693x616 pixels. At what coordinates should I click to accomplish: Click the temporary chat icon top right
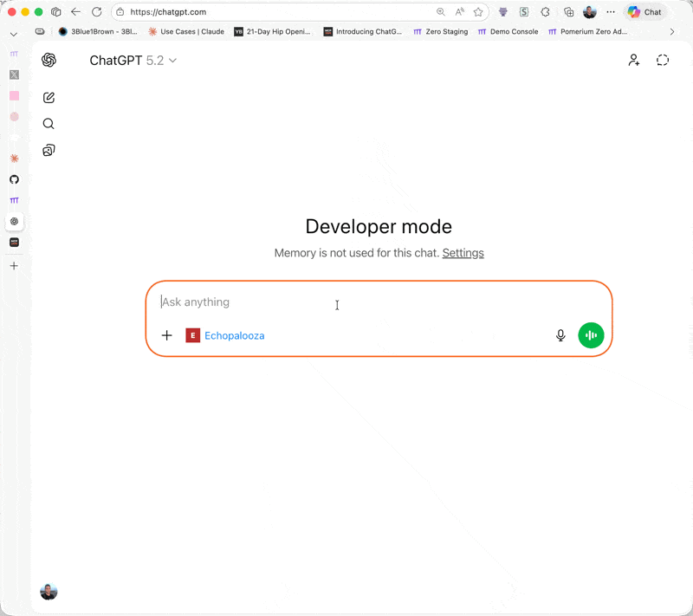[x=663, y=60]
